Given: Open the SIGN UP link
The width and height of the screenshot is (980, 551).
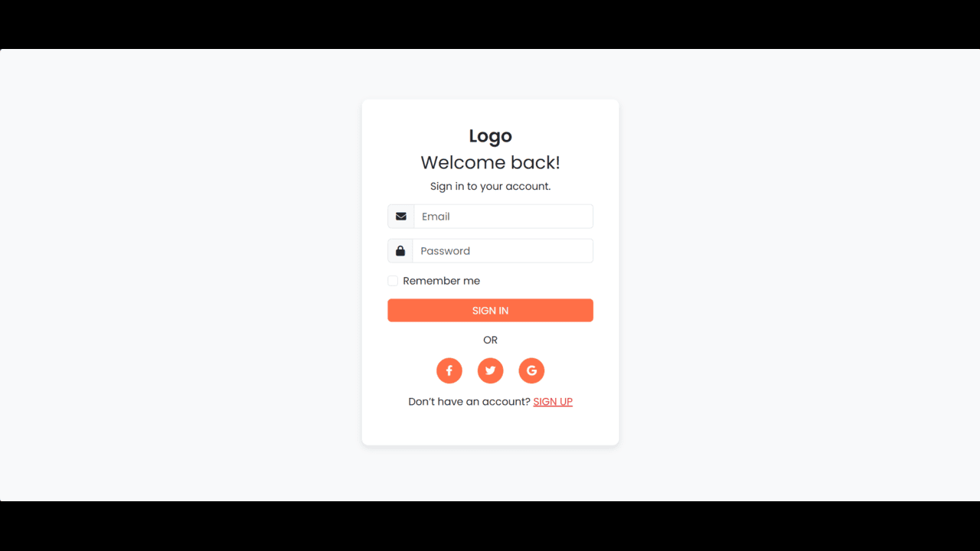Looking at the screenshot, I should 553,402.
